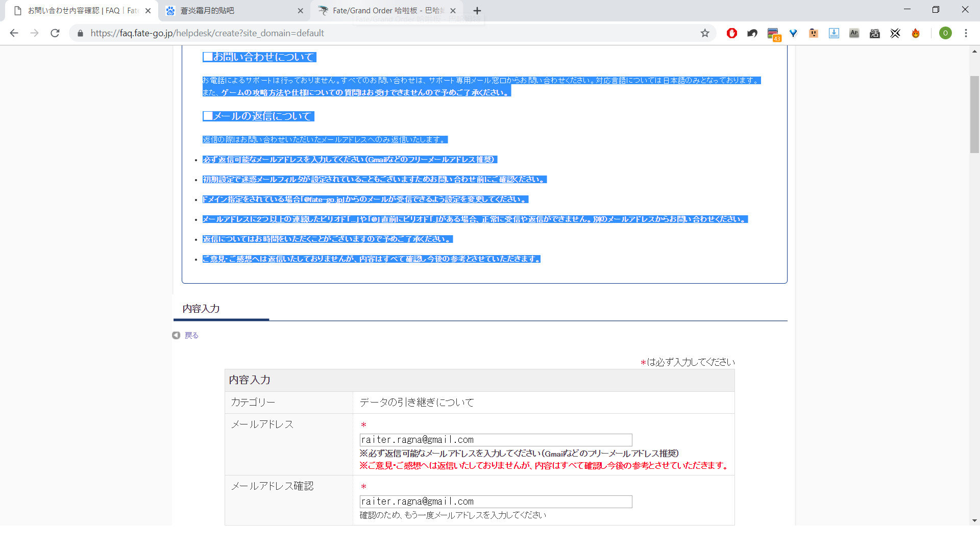Image resolution: width=980 pixels, height=551 pixels.
Task: Click the browser back arrow
Action: (x=14, y=33)
